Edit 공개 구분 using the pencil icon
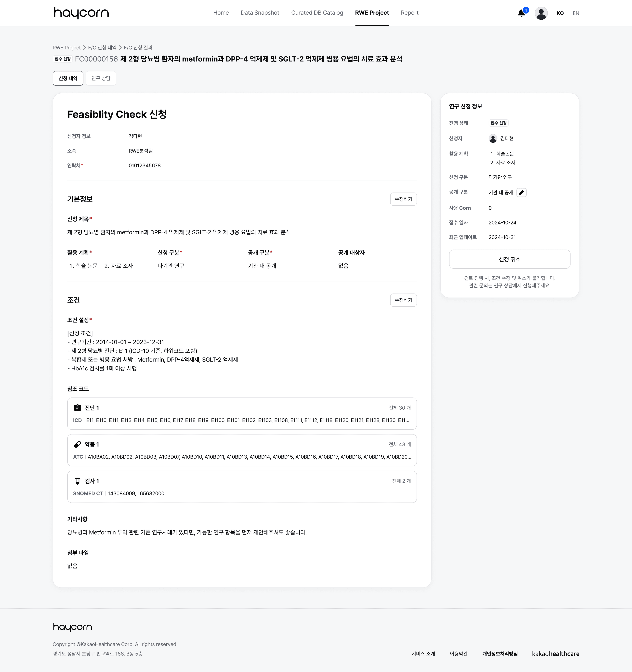The image size is (632, 672). 521,192
